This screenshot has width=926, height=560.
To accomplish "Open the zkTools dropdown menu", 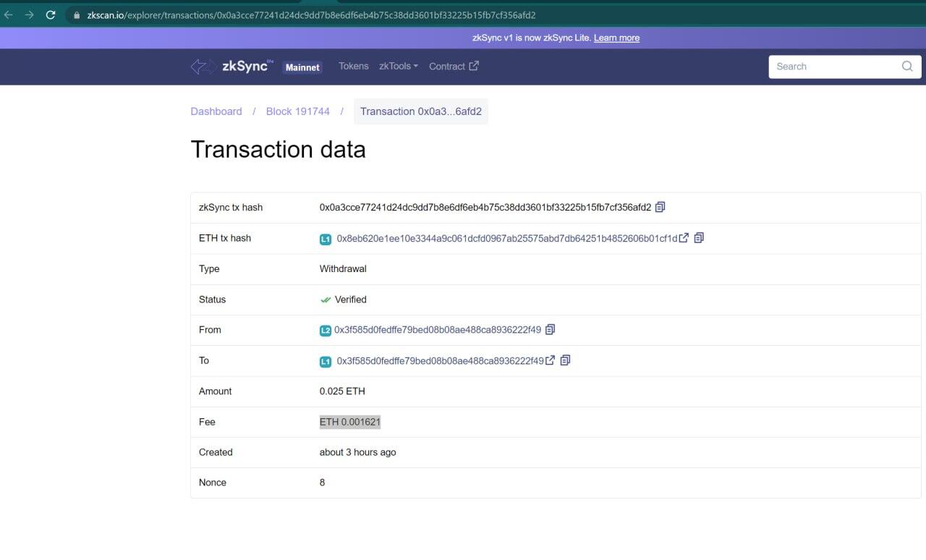I will tap(399, 67).
